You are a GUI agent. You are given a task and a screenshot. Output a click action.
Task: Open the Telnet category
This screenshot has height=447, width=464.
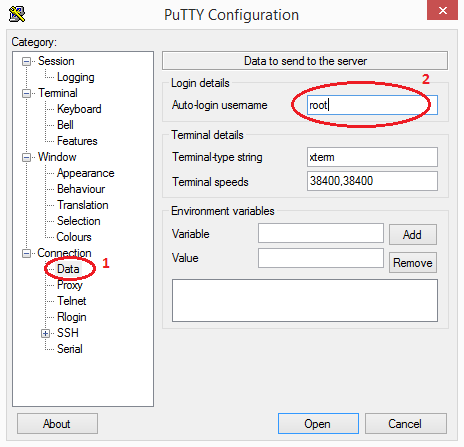pyautogui.click(x=72, y=301)
